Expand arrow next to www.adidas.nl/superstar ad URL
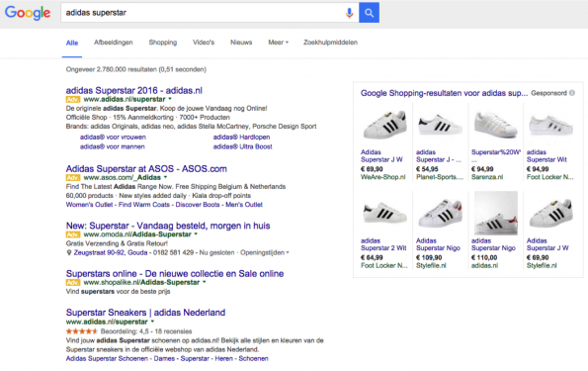 point(170,99)
